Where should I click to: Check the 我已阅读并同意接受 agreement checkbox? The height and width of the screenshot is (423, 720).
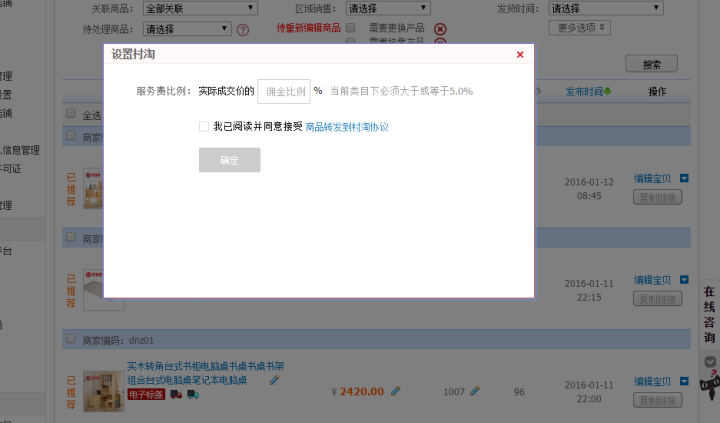pyautogui.click(x=204, y=127)
